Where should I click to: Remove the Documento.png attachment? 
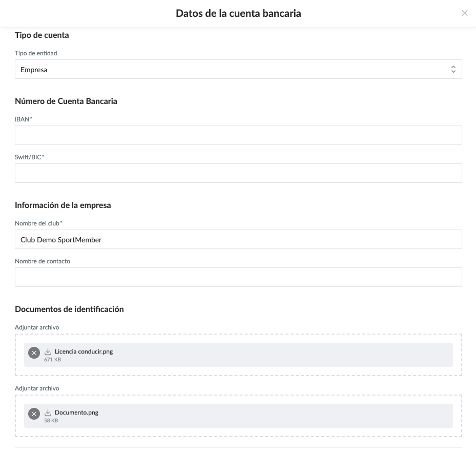pos(34,414)
